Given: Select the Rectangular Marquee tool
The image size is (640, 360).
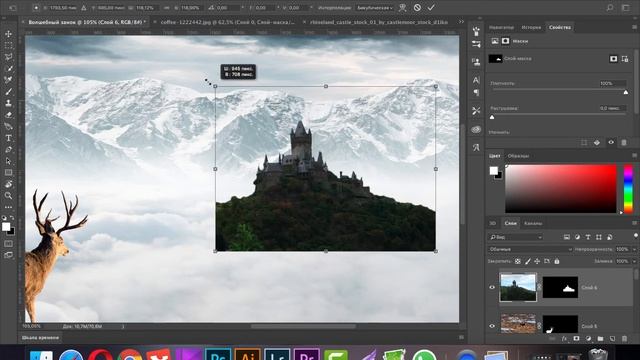Looking at the screenshot, I should pyautogui.click(x=8, y=45).
